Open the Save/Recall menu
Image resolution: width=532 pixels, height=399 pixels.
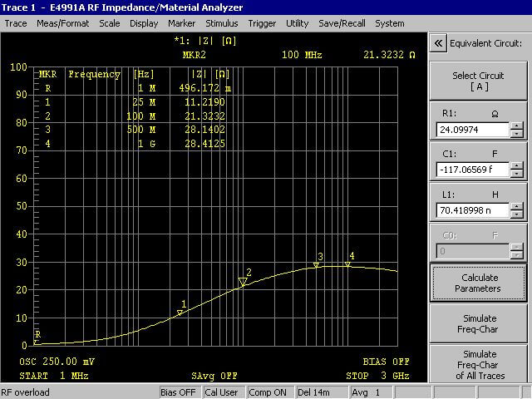pyautogui.click(x=342, y=23)
